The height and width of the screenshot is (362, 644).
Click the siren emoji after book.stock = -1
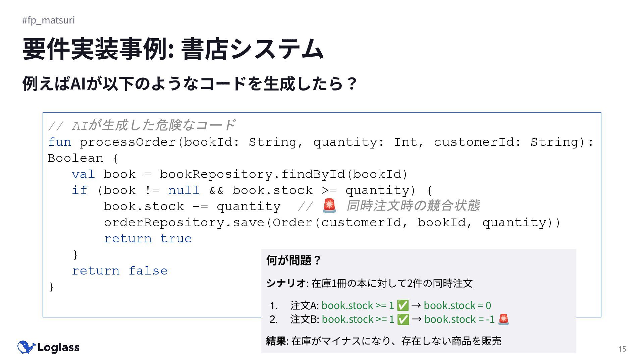tap(503, 319)
